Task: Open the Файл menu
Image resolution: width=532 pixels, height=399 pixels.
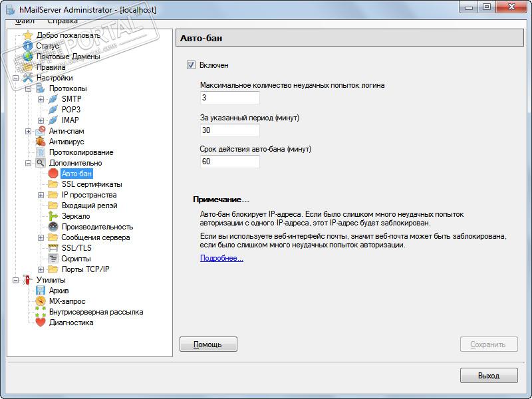Action: (25, 21)
